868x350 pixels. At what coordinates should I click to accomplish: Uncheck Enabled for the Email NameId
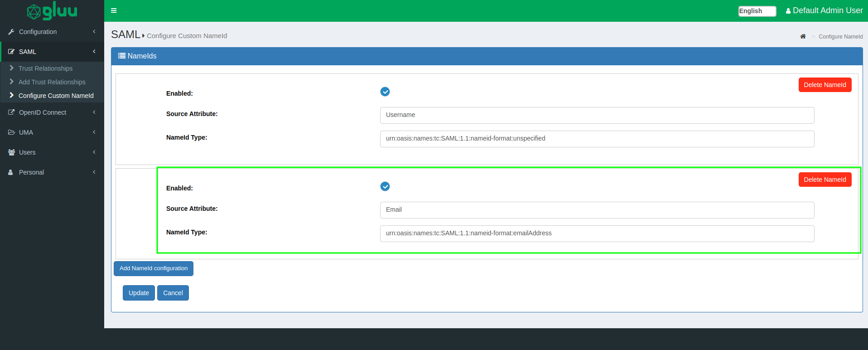(x=385, y=186)
